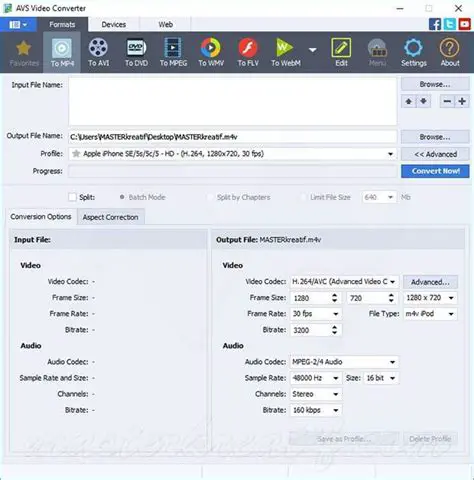Select the To FLV flash icon
The width and height of the screenshot is (474, 480).
pos(248,53)
